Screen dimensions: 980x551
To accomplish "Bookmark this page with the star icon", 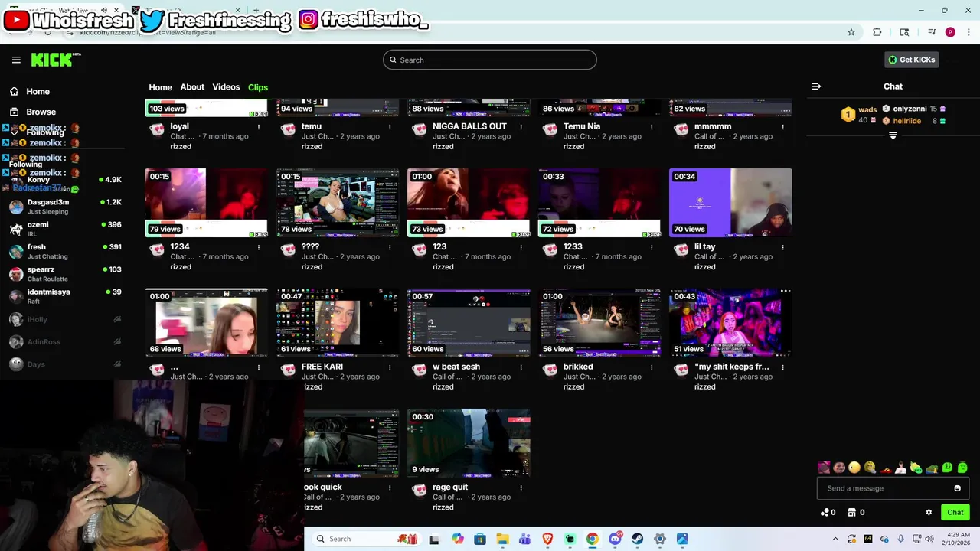I will [x=851, y=32].
